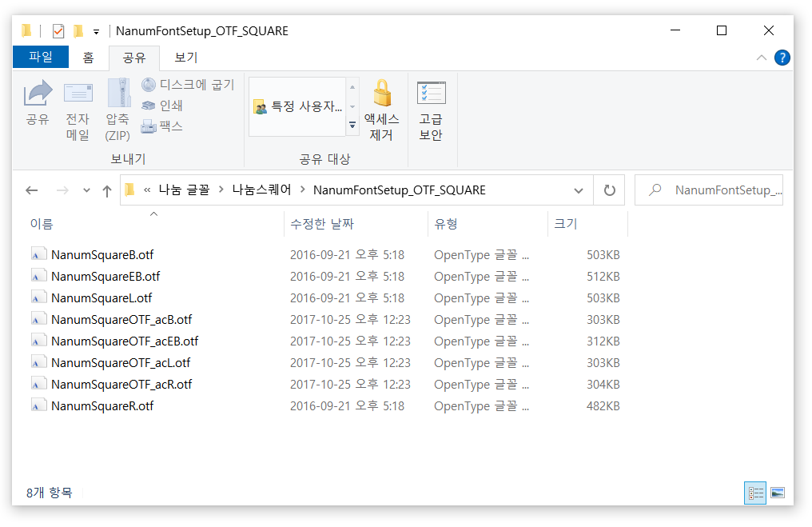Select file NanumSquareOTF_acR.otf

tap(121, 385)
